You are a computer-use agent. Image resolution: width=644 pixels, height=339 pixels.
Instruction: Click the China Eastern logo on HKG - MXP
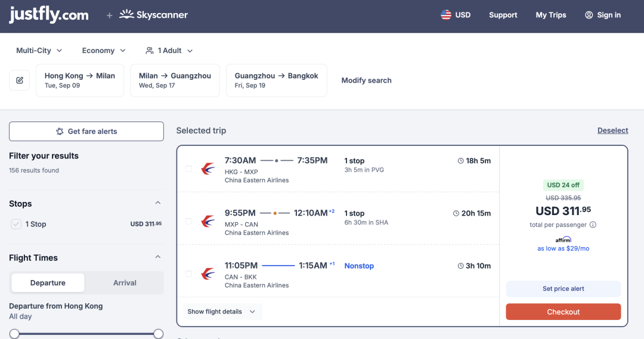[x=208, y=169]
